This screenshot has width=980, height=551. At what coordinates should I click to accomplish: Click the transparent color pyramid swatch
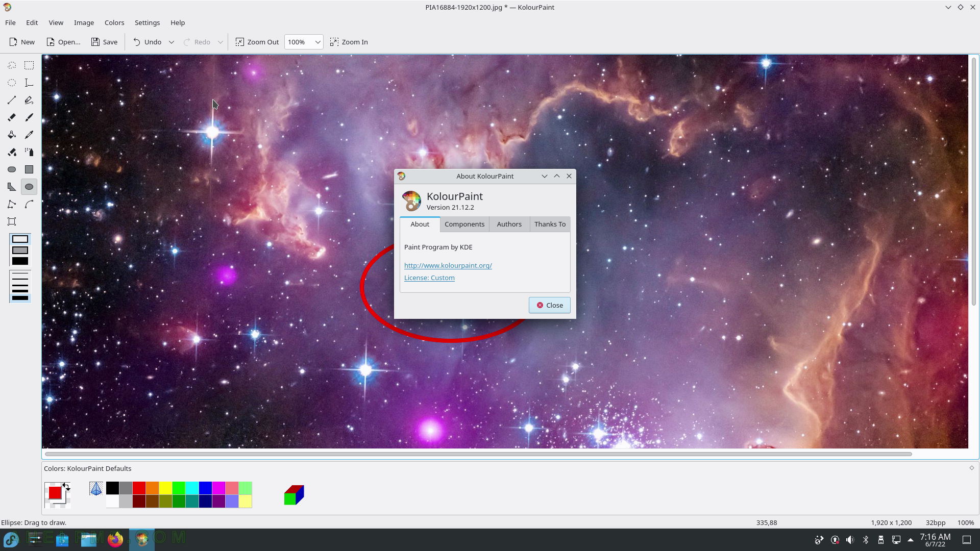click(96, 489)
